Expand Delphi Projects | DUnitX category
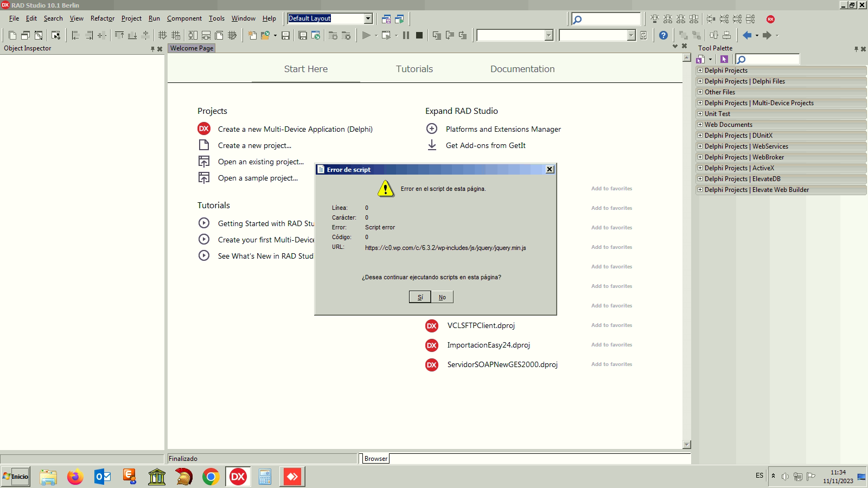 coord(700,136)
